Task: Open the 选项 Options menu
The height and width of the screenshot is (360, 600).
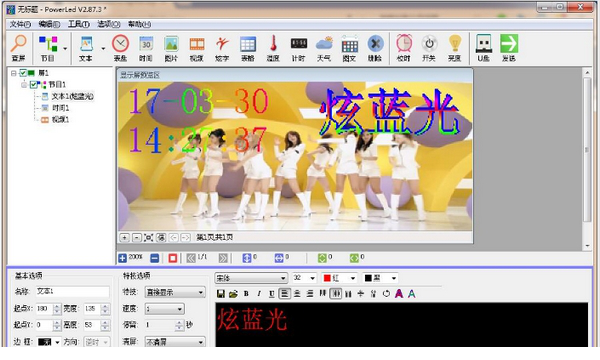Action: point(108,24)
